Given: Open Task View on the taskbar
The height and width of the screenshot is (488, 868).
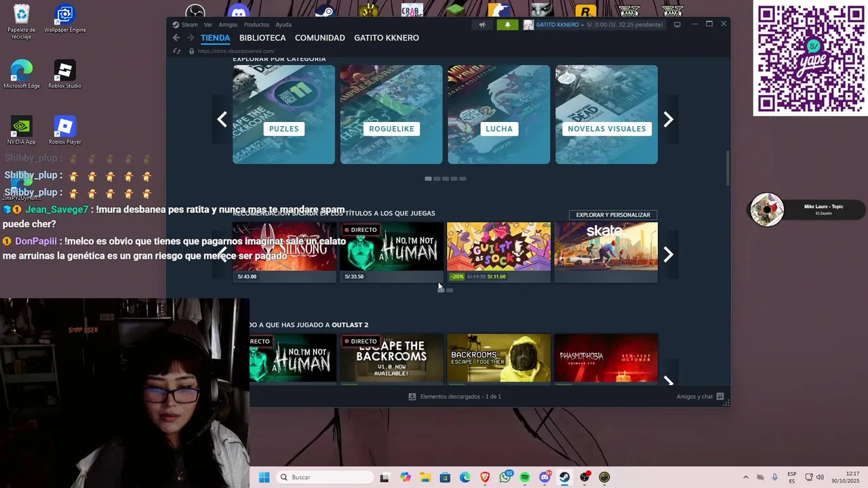Looking at the screenshot, I should [384, 477].
